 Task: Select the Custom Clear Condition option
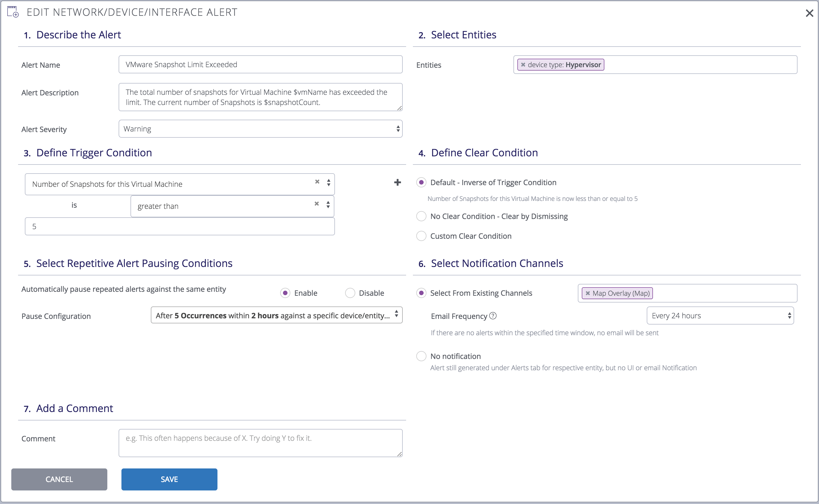[421, 236]
